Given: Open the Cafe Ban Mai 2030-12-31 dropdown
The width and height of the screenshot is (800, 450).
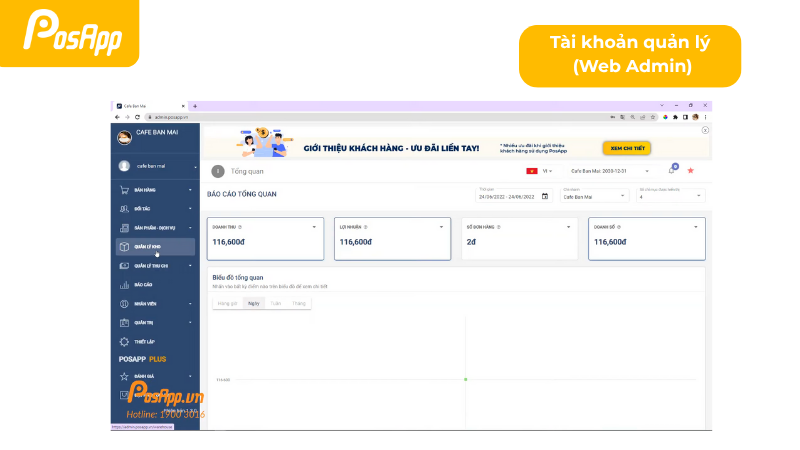Looking at the screenshot, I should 610,171.
